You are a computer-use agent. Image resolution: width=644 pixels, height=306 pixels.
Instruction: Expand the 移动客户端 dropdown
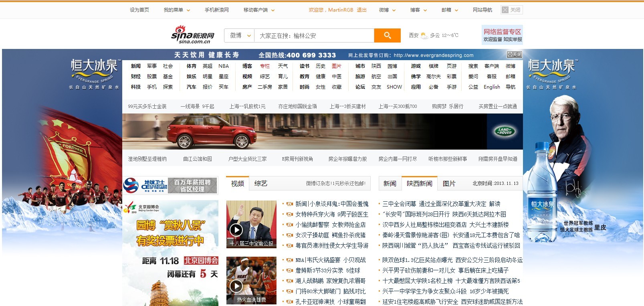click(x=259, y=10)
